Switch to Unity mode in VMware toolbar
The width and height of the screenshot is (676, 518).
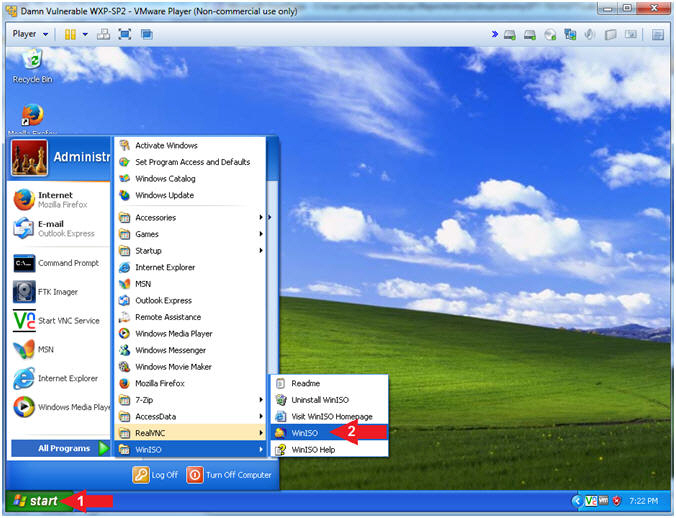[147, 34]
